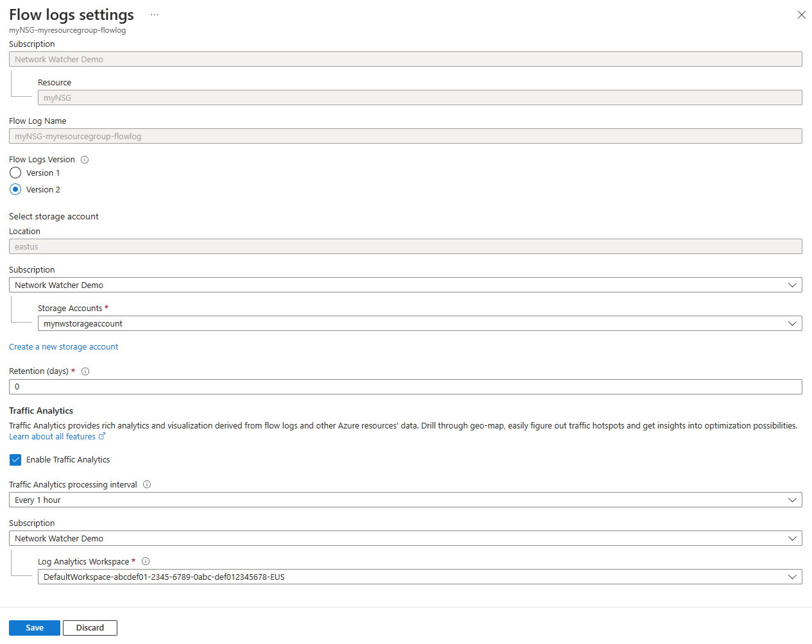The height and width of the screenshot is (644, 812).
Task: Click into the Retention (days) input field
Action: 405,387
